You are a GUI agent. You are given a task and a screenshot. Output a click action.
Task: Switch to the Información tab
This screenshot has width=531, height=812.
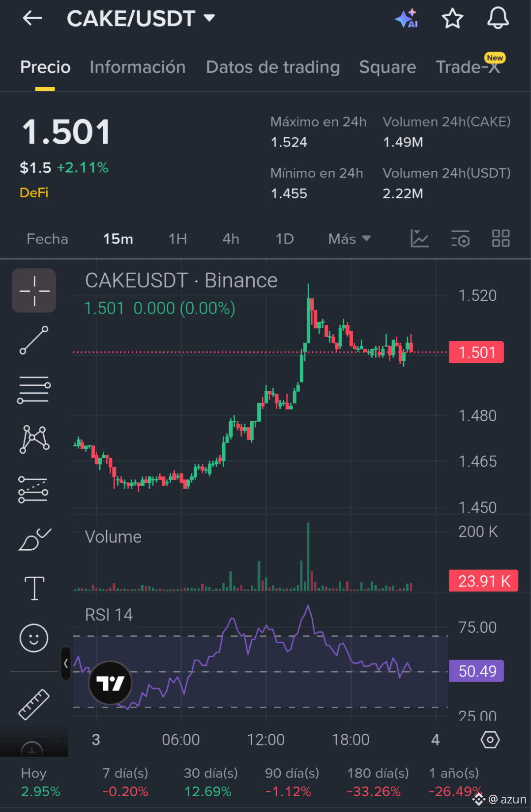(x=138, y=67)
